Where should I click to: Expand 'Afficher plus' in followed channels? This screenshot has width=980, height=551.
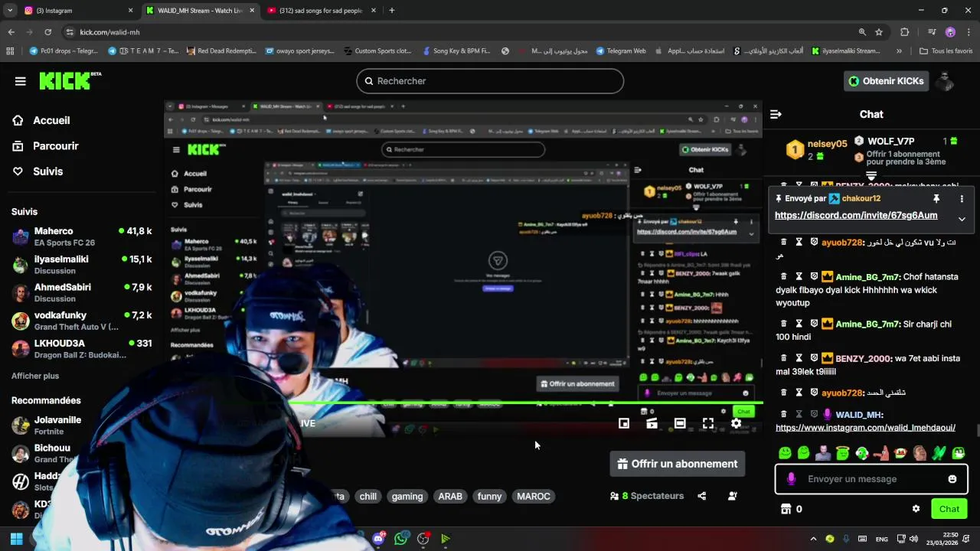(35, 376)
